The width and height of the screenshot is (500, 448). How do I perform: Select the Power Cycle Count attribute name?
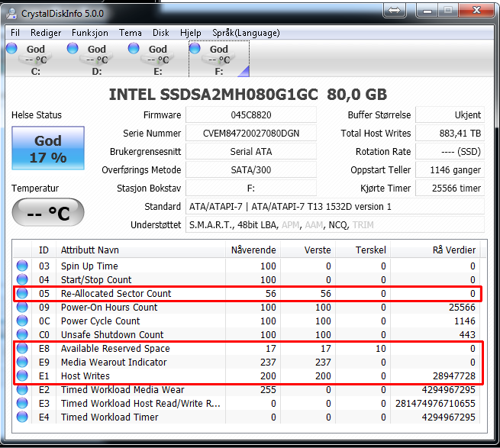101,321
